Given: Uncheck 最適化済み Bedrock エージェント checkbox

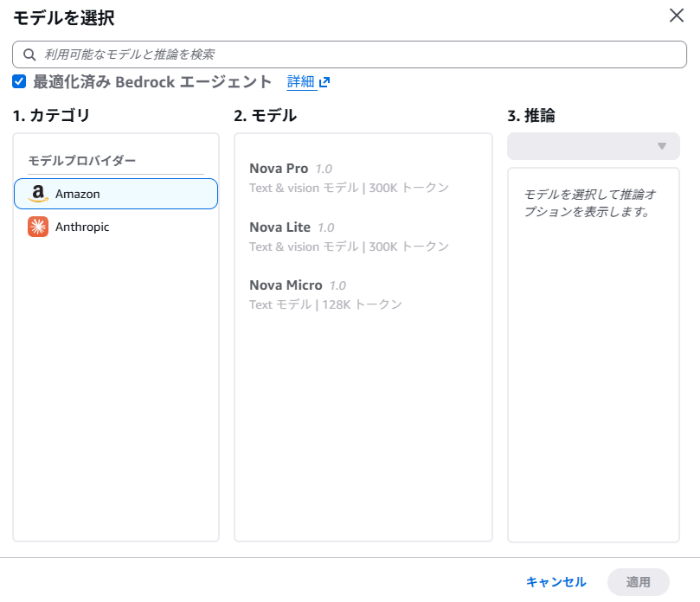Looking at the screenshot, I should (19, 81).
